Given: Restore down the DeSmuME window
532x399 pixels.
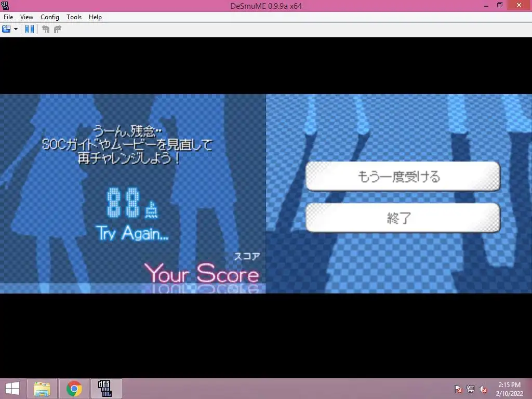Looking at the screenshot, I should tap(499, 5).
